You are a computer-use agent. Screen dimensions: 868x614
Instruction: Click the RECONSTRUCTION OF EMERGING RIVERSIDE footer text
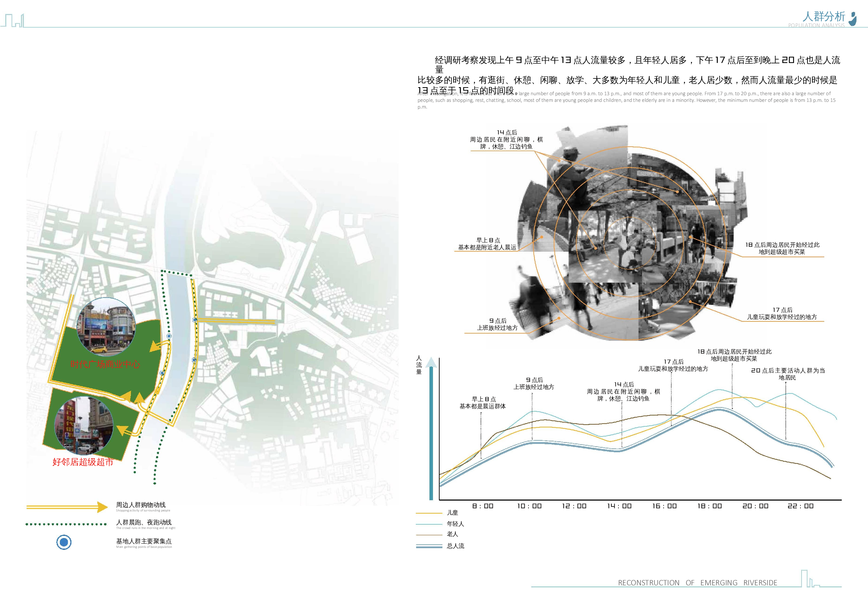(x=698, y=582)
